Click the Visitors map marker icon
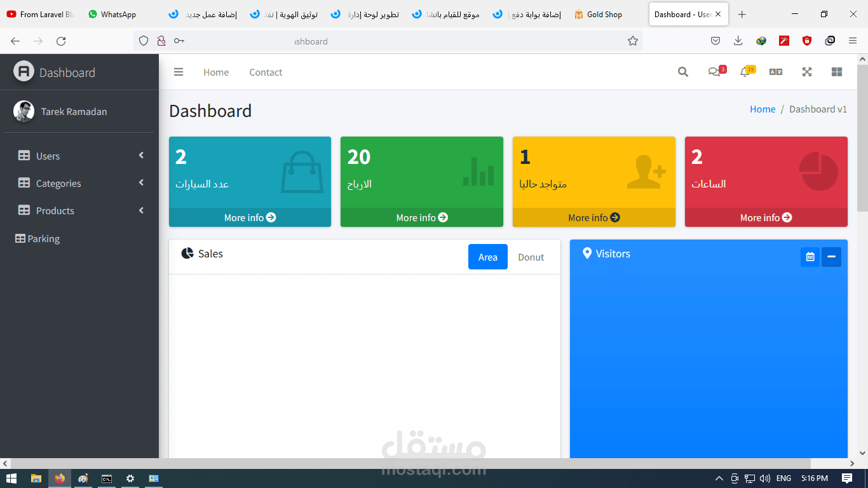Viewport: 868px width, 488px height. [587, 254]
